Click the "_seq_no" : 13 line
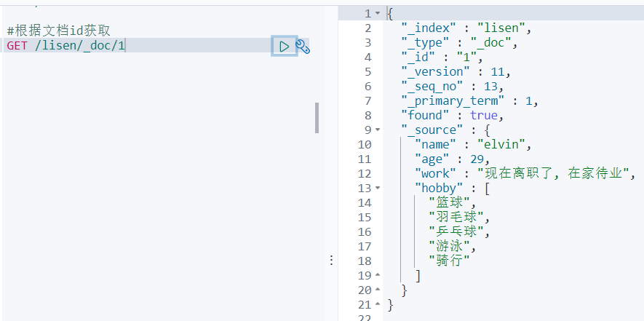The width and height of the screenshot is (644, 321). point(453,87)
